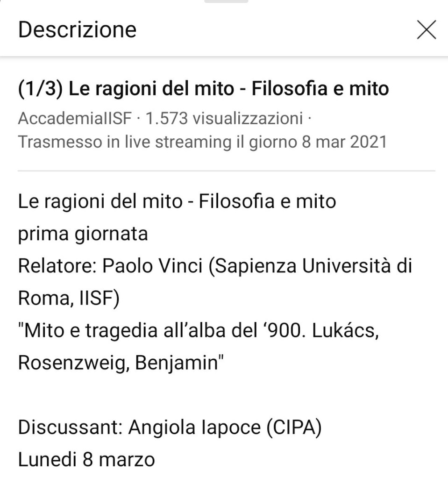448x478 pixels.
Task: Open the AccademiaIISF channel name
Action: pyautogui.click(x=75, y=119)
